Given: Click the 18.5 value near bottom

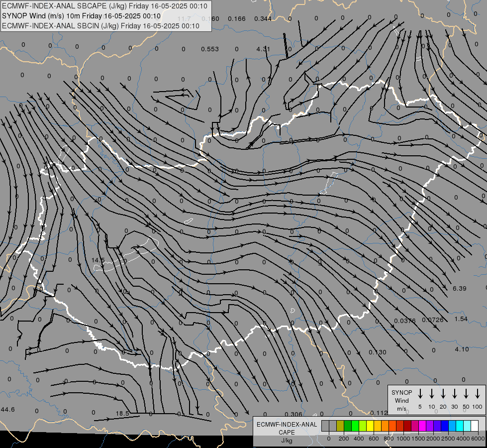Looking at the screenshot, I should (122, 414).
